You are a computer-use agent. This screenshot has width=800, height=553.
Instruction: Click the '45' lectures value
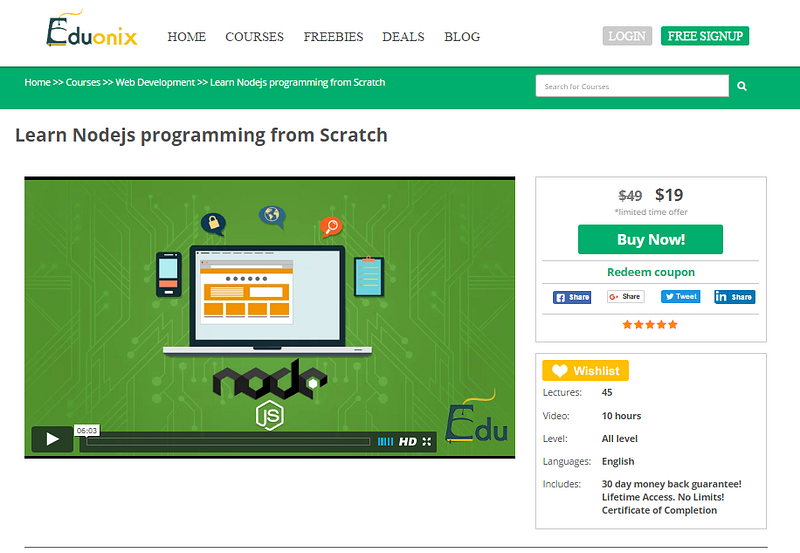607,393
